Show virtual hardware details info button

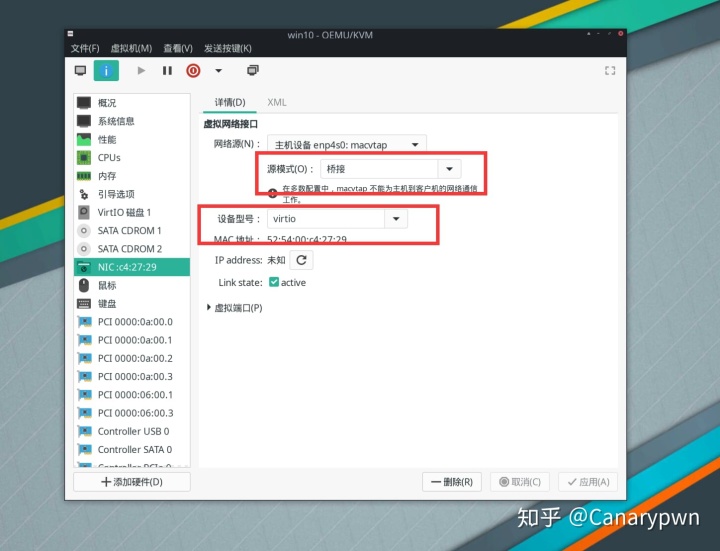tap(106, 71)
